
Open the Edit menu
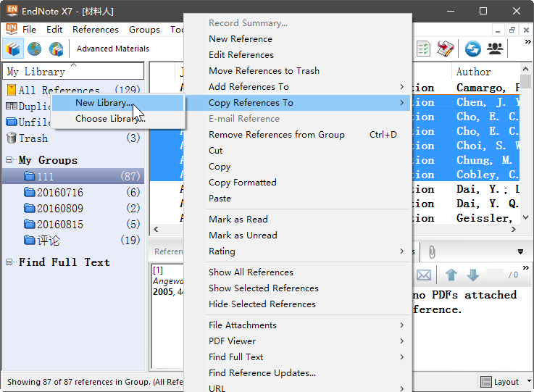click(x=54, y=30)
